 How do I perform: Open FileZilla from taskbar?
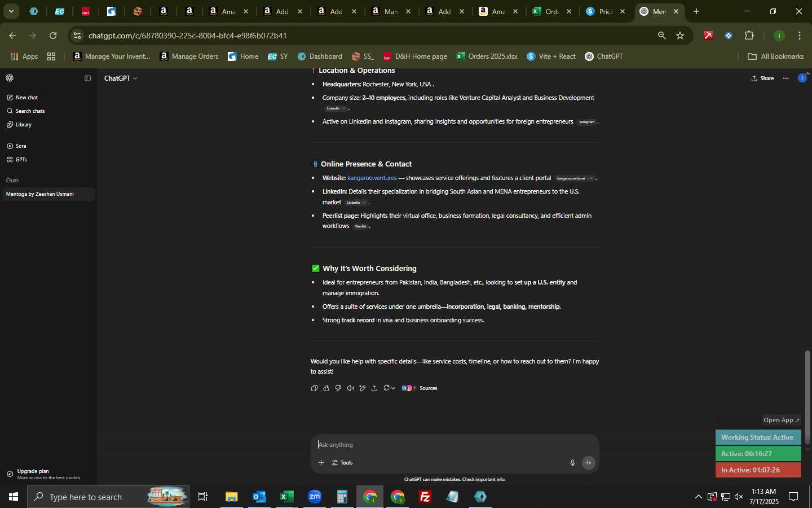(425, 497)
